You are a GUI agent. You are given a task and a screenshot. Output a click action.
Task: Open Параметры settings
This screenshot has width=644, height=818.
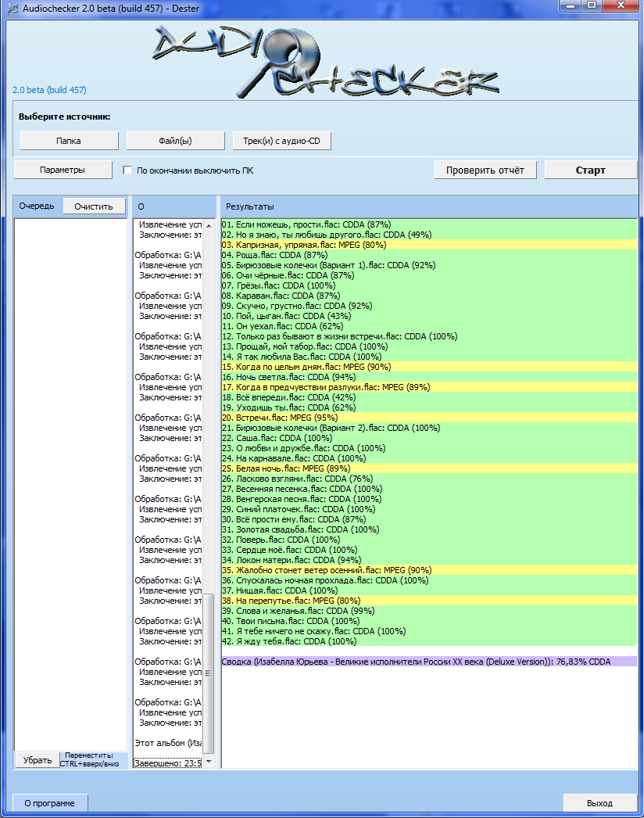63,170
